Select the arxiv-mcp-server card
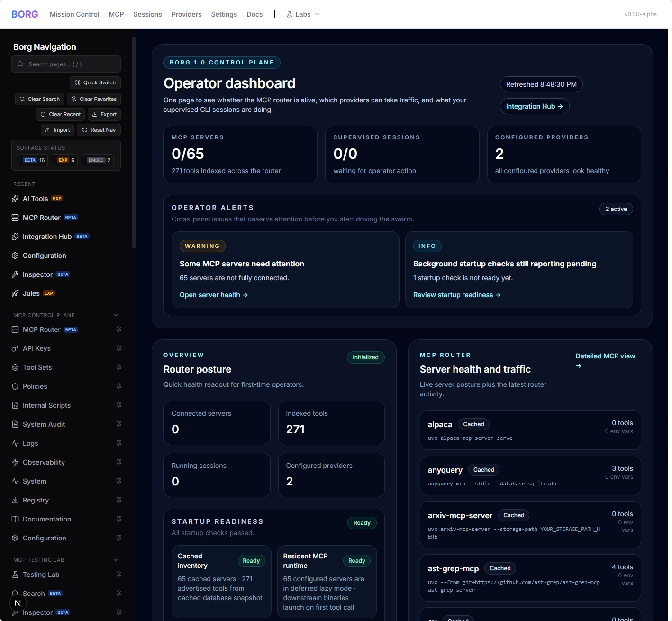The height and width of the screenshot is (621, 672). pyautogui.click(x=530, y=525)
